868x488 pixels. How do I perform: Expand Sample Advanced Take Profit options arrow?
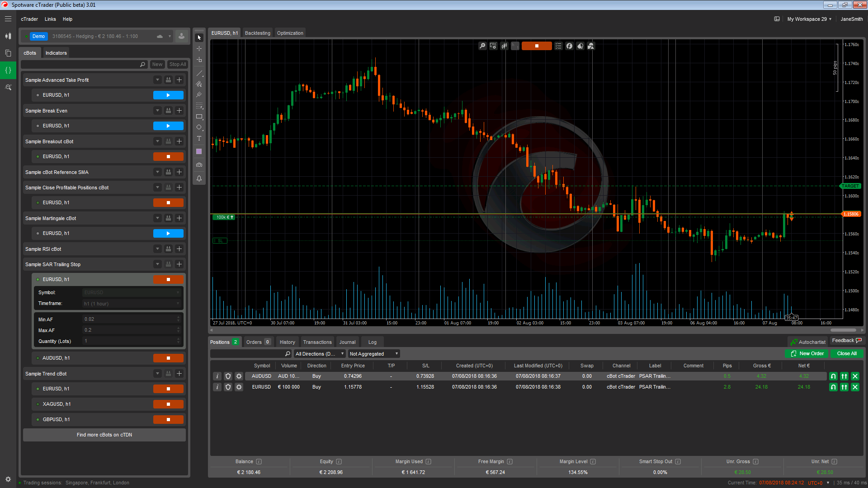pyautogui.click(x=157, y=80)
